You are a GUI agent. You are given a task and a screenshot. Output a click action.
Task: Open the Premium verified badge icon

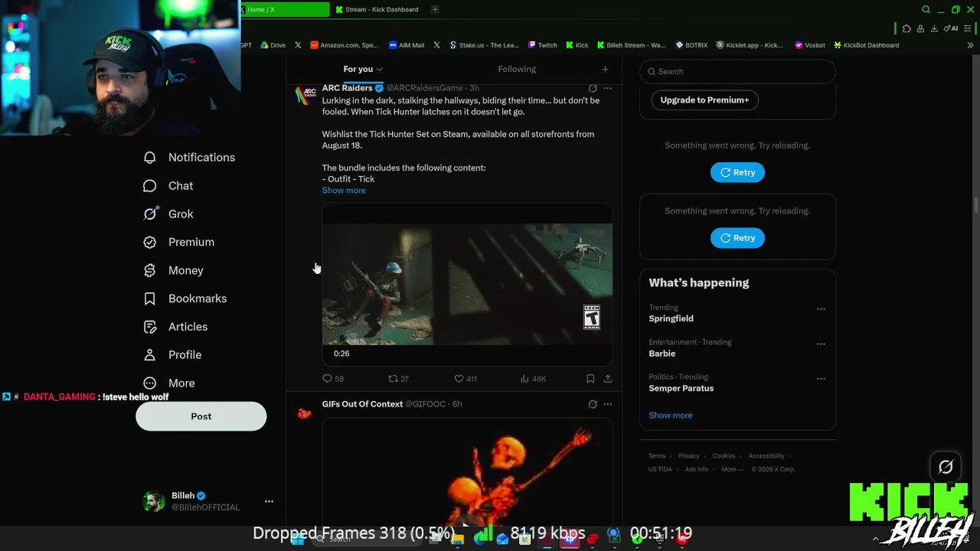tap(150, 242)
